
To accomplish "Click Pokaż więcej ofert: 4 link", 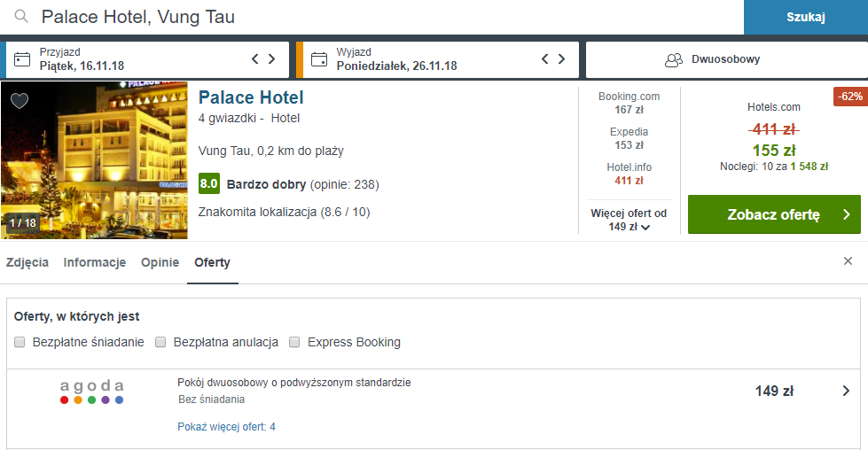I will pyautogui.click(x=226, y=427).
